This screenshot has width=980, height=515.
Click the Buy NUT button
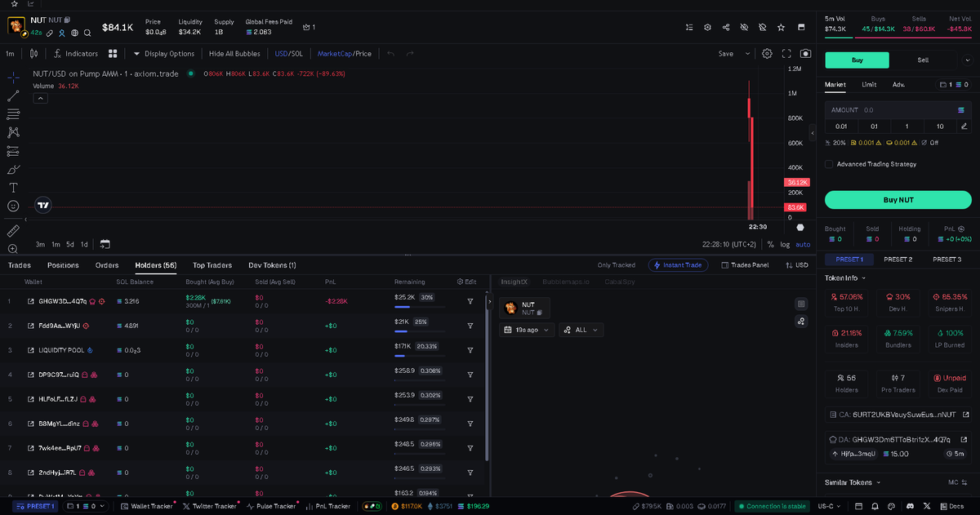pyautogui.click(x=898, y=200)
